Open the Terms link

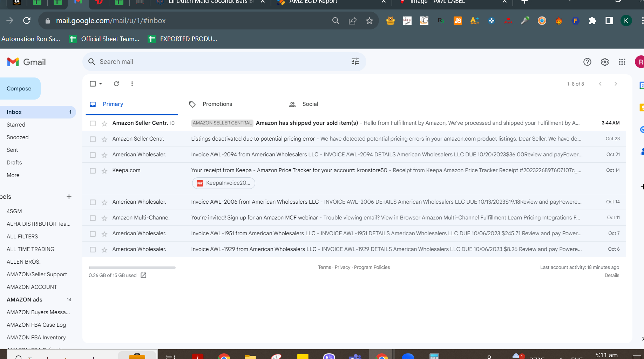(324, 267)
